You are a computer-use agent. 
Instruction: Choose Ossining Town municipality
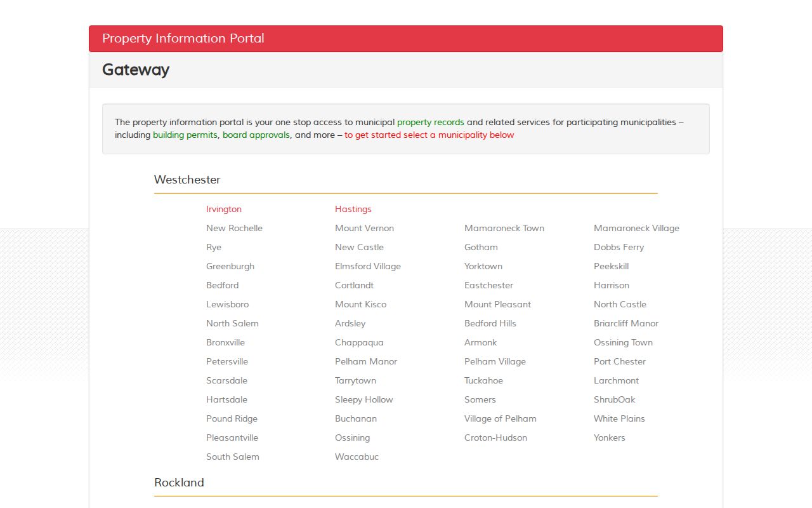pyautogui.click(x=623, y=342)
